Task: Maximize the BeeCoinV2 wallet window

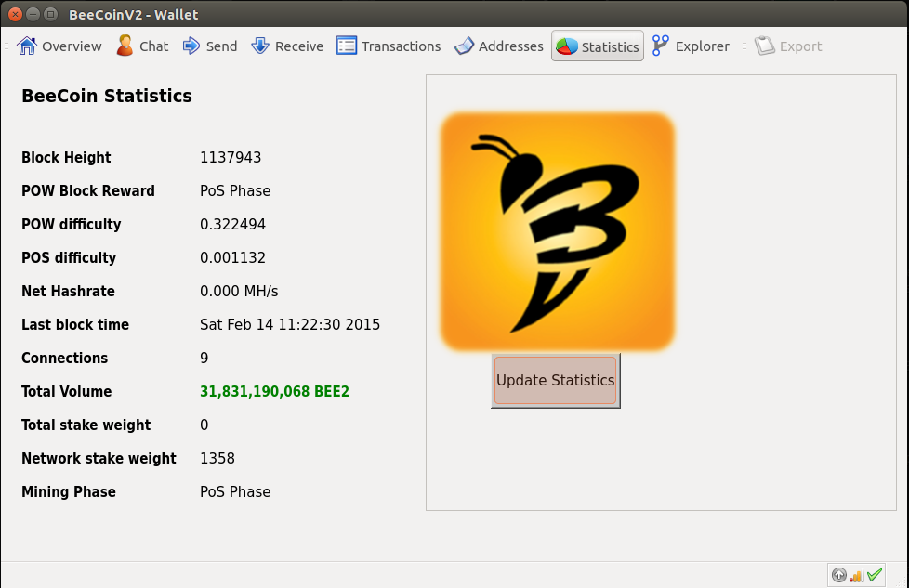Action: coord(50,14)
